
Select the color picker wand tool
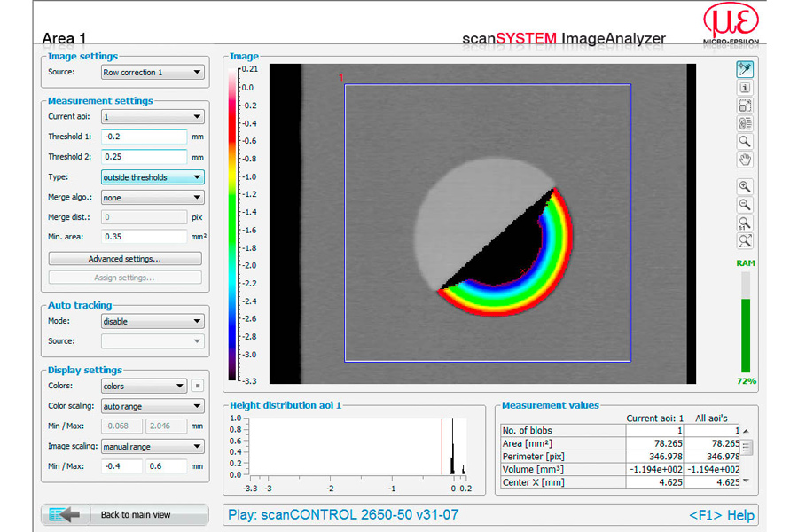pos(745,69)
